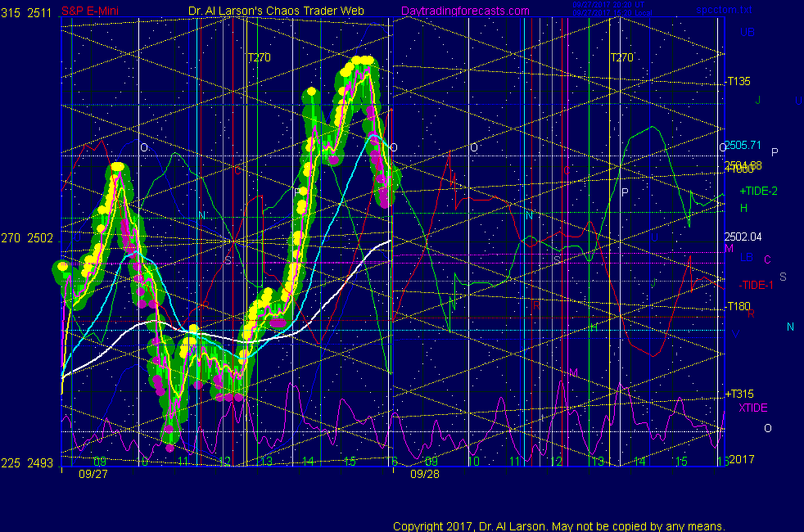Screen dimensions: 804x532
Task: Click the green "H" label under +TIDE-2
Action: [743, 208]
